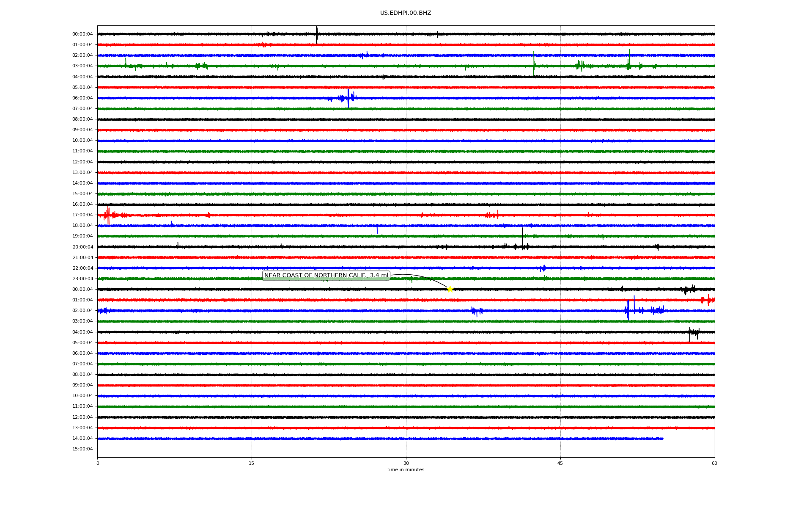
Task: Click the US.EDHPI.00.BHZ plot title
Action: pos(406,13)
